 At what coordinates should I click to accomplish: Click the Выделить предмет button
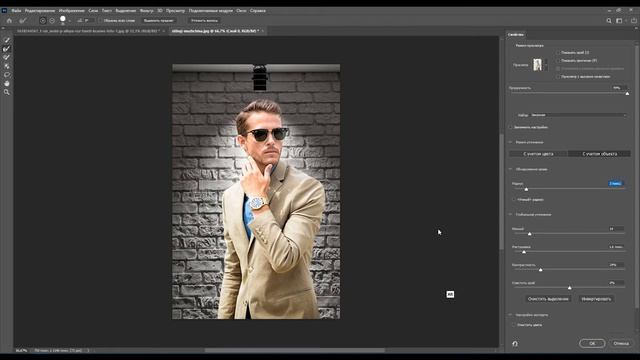159,20
